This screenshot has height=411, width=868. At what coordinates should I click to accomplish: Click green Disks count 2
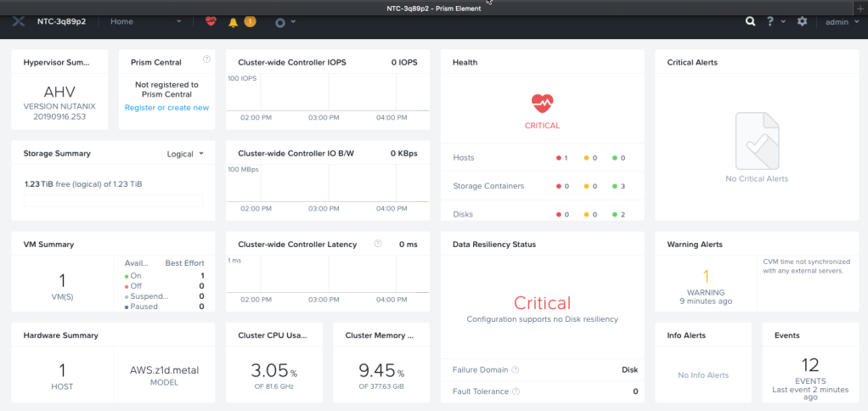pos(619,214)
